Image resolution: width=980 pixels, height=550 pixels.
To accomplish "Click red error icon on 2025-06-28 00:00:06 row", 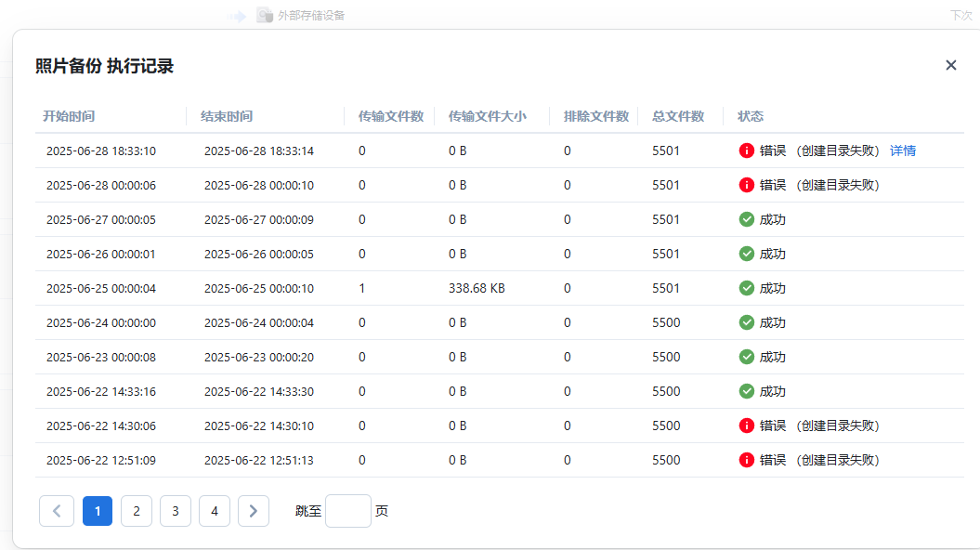I will click(746, 185).
